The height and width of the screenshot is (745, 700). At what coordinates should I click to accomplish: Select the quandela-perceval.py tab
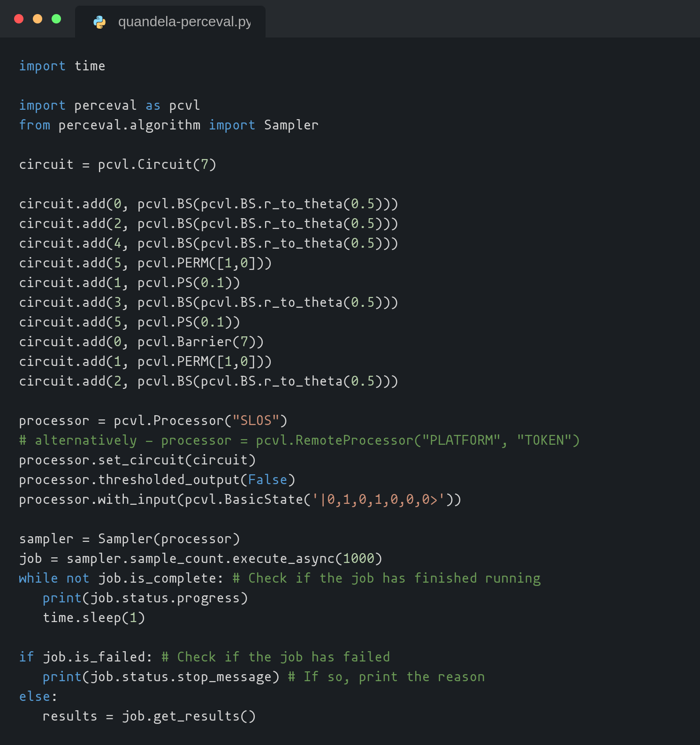(184, 22)
